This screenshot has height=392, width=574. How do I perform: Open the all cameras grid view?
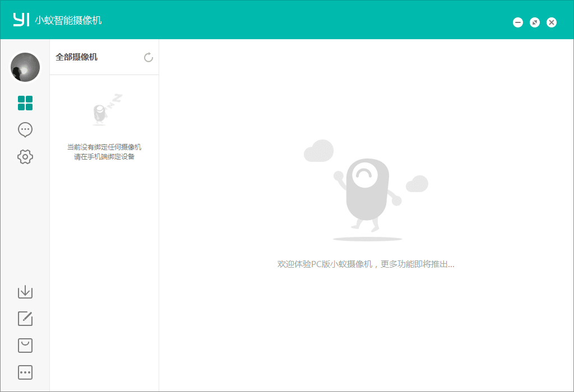coord(25,103)
